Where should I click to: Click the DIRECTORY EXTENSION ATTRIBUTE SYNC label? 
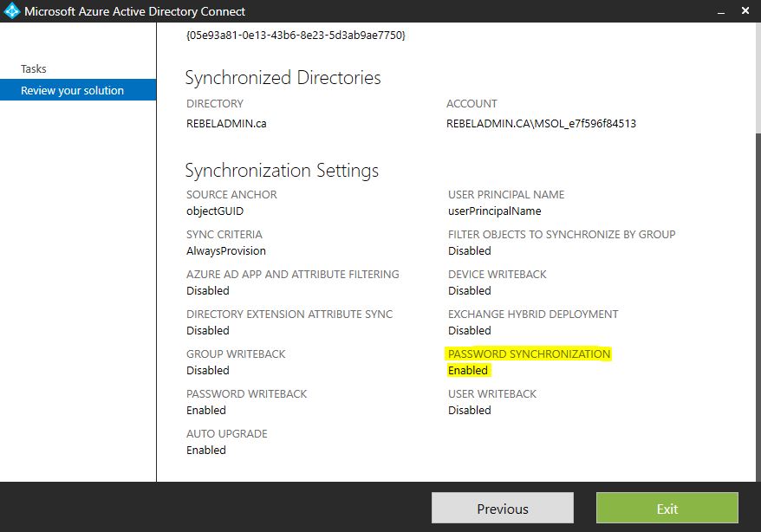click(289, 314)
